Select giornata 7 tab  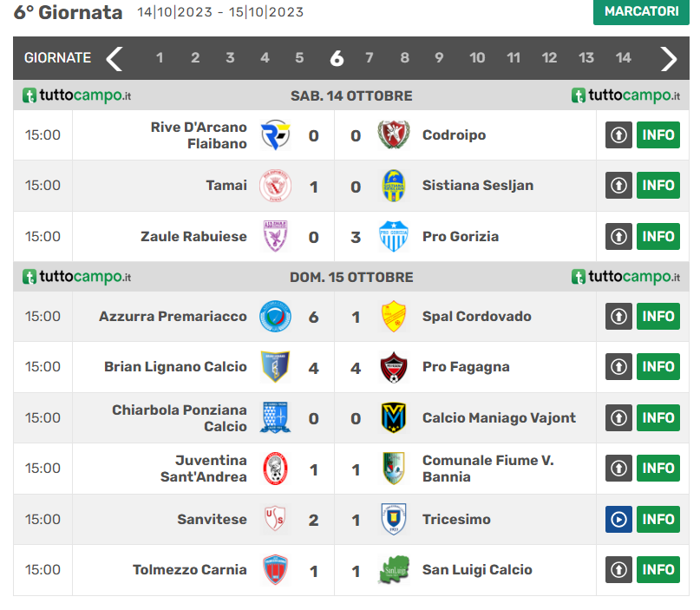point(370,57)
